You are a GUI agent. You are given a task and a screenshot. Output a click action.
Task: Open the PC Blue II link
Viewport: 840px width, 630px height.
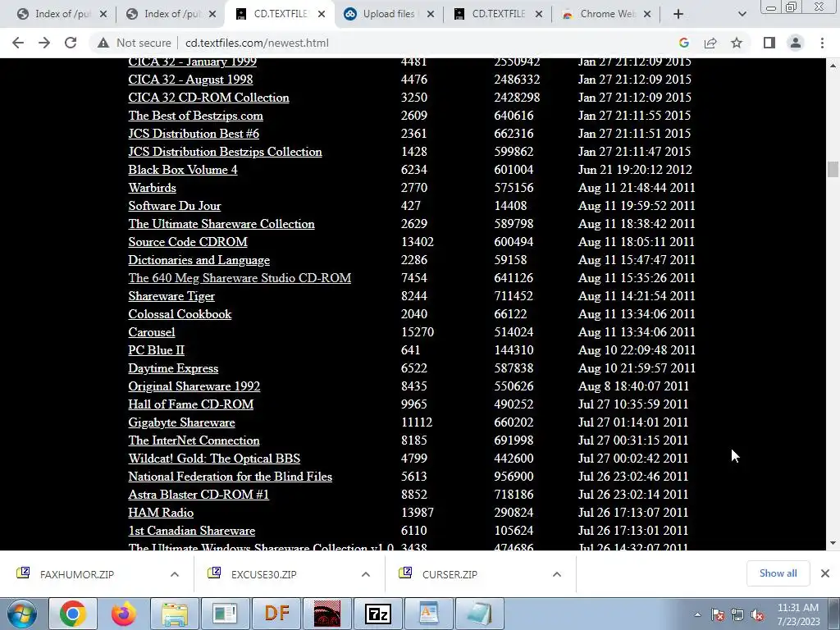(156, 350)
